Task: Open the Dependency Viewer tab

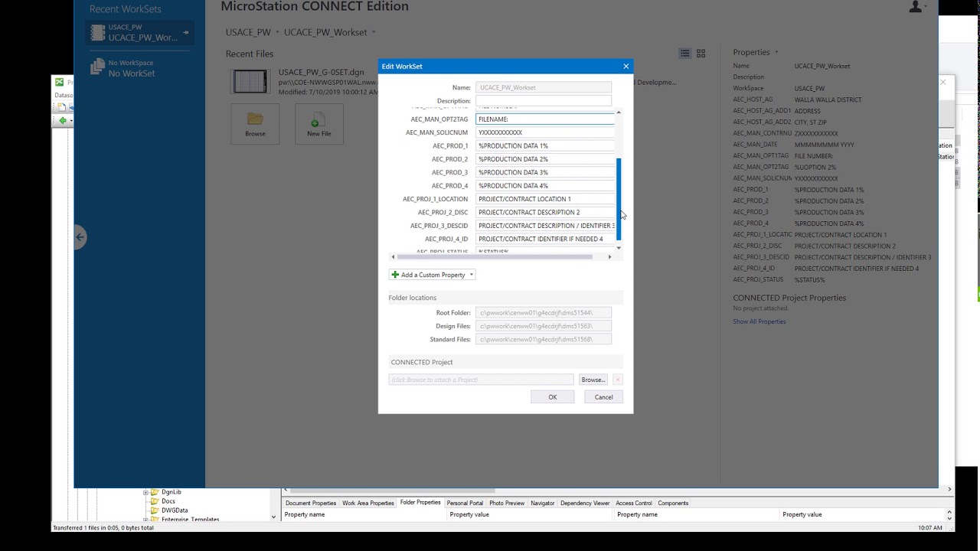Action: [585, 503]
